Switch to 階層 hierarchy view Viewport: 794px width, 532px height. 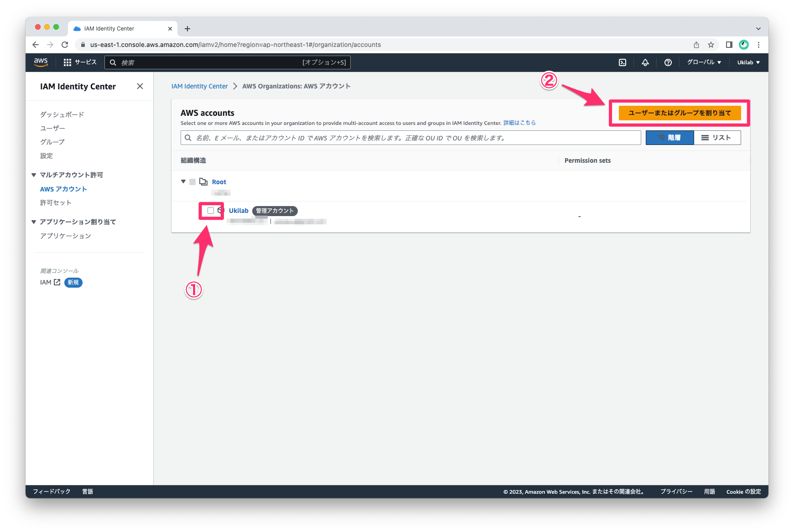point(669,138)
